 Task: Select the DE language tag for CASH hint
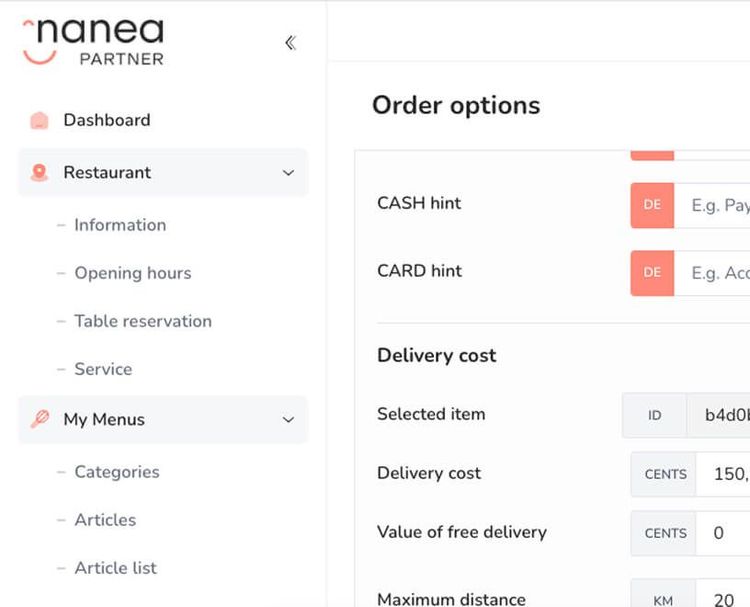[x=652, y=205]
